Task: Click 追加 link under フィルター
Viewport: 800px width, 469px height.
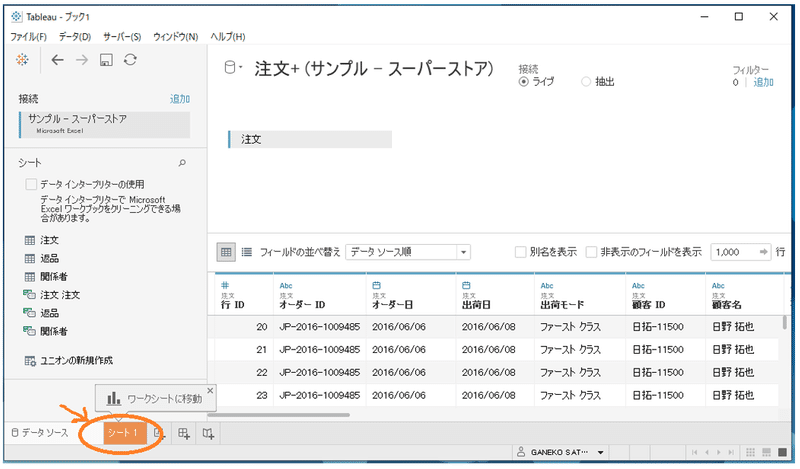Action: coord(763,82)
